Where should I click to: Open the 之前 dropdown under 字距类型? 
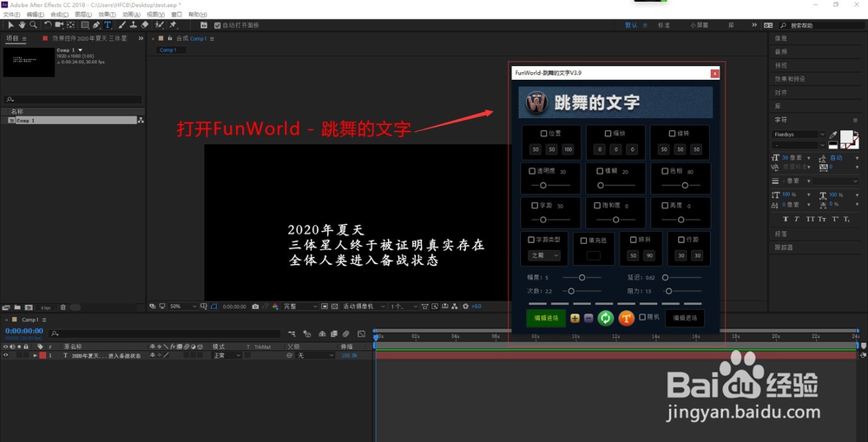coord(545,255)
